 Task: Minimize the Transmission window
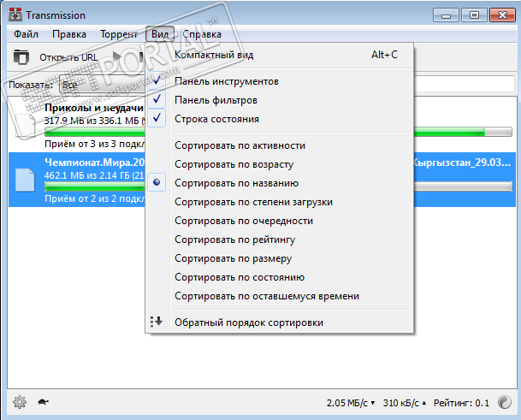pyautogui.click(x=447, y=15)
